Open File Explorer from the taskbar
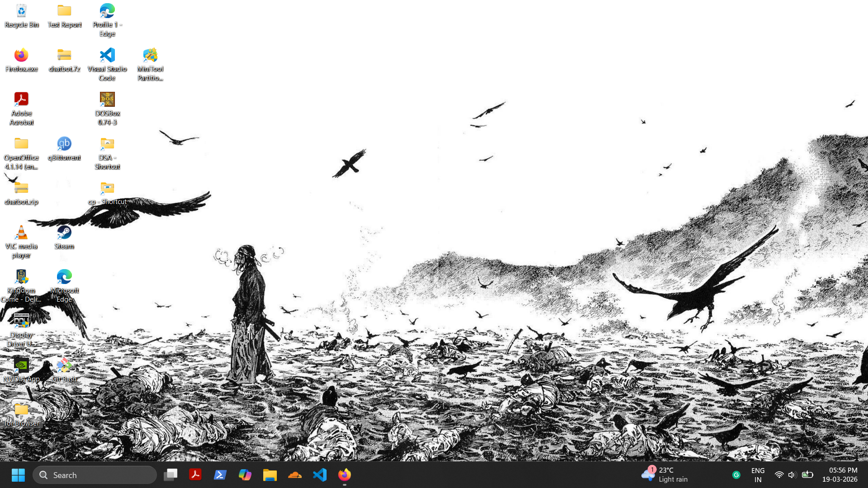 tap(270, 475)
